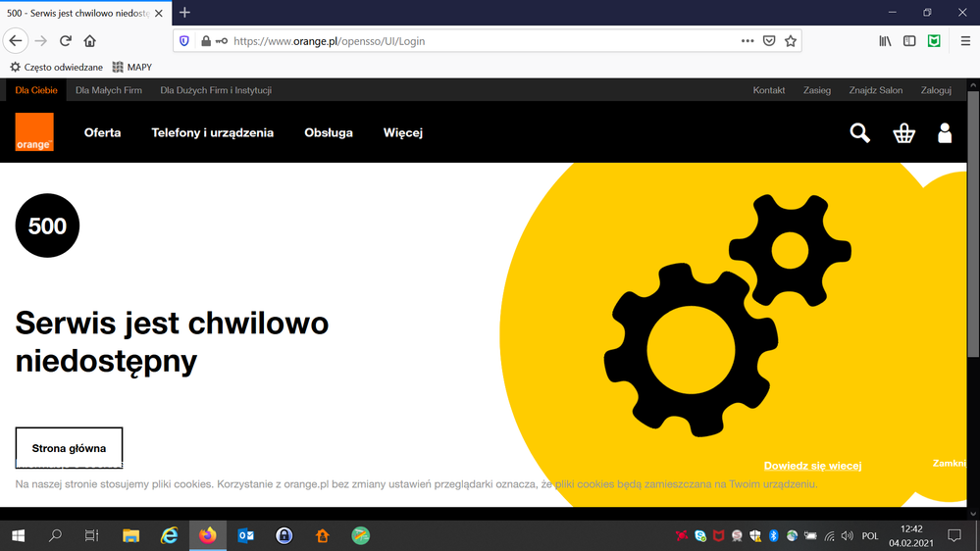
Task: Close cookie notice with Zamknij
Action: tap(949, 463)
